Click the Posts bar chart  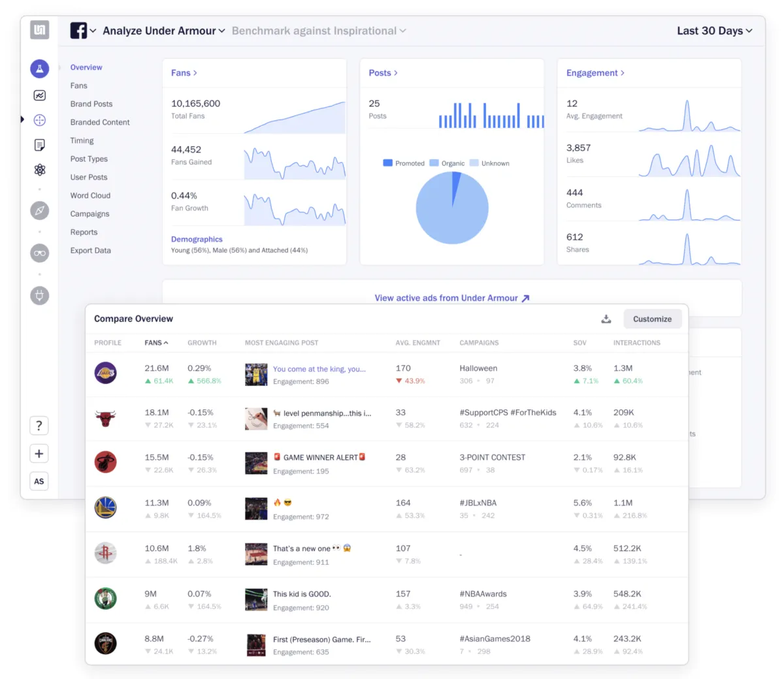tap(491, 115)
